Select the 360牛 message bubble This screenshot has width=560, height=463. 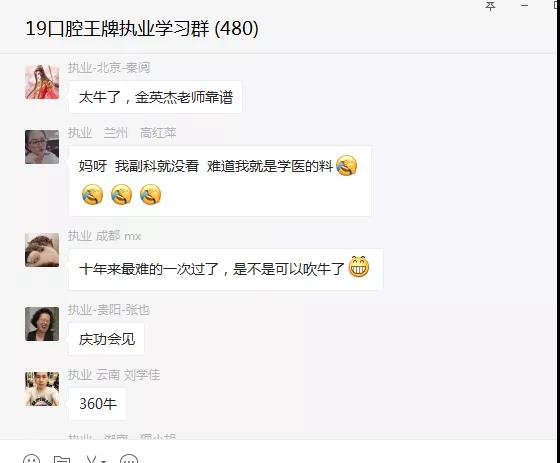point(98,404)
